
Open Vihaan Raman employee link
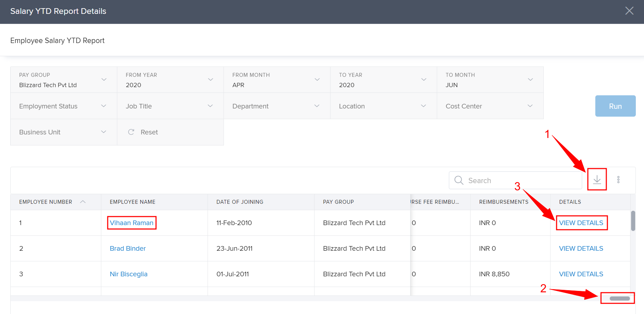tap(132, 223)
